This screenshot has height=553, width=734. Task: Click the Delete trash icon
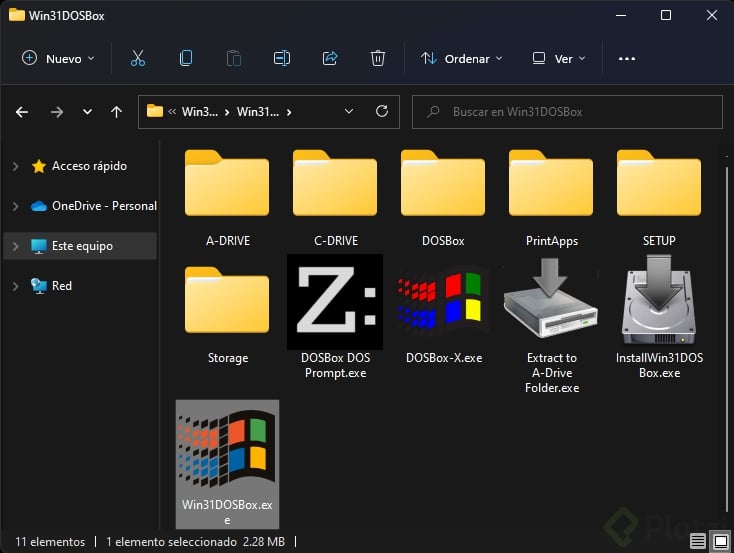[x=378, y=59]
